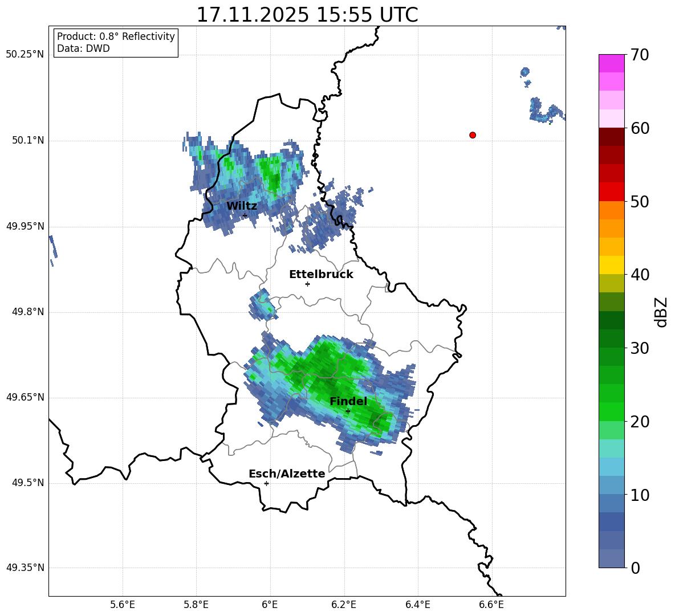
Task: Click the 30 tick on the colorbar
Action: pos(639,348)
